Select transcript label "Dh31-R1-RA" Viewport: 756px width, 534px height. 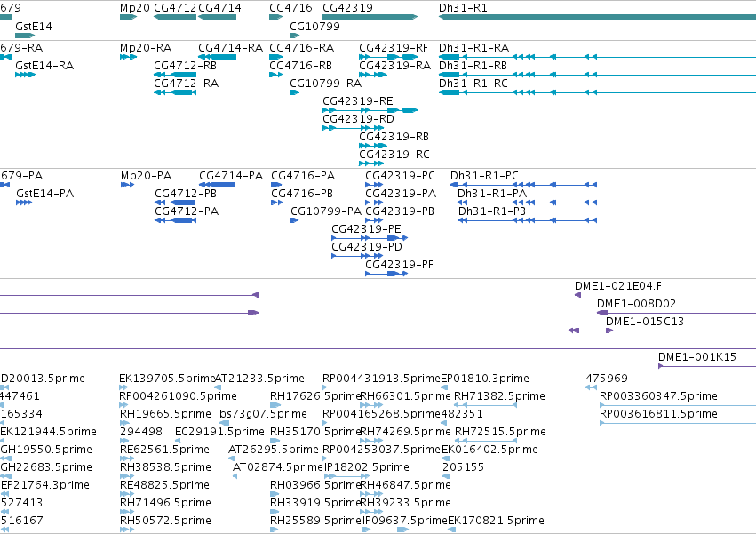click(474, 48)
